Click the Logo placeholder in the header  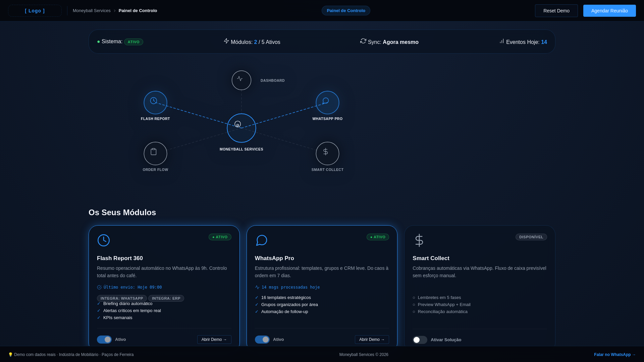coord(35,11)
